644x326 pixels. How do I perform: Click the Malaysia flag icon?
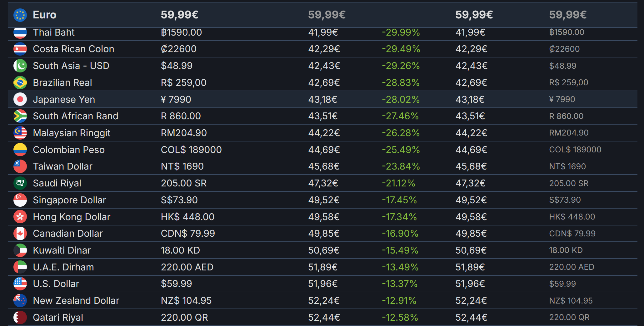[x=20, y=133]
